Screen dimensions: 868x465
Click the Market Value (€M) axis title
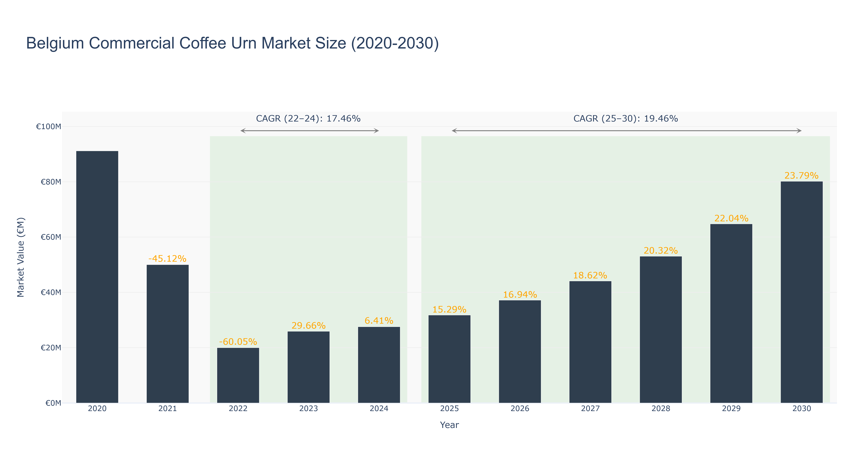[x=21, y=257]
